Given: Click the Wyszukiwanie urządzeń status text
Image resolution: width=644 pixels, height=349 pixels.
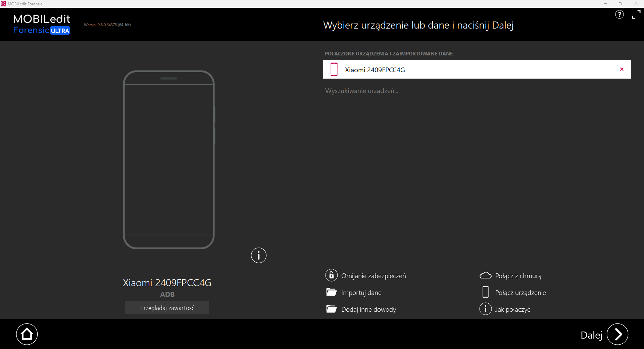Looking at the screenshot, I should (x=362, y=91).
